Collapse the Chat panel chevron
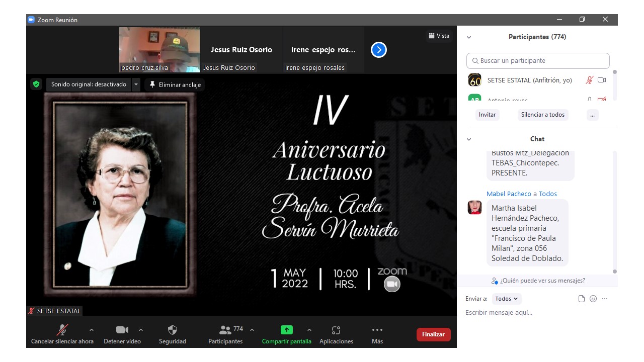644x362 pixels. click(x=469, y=139)
